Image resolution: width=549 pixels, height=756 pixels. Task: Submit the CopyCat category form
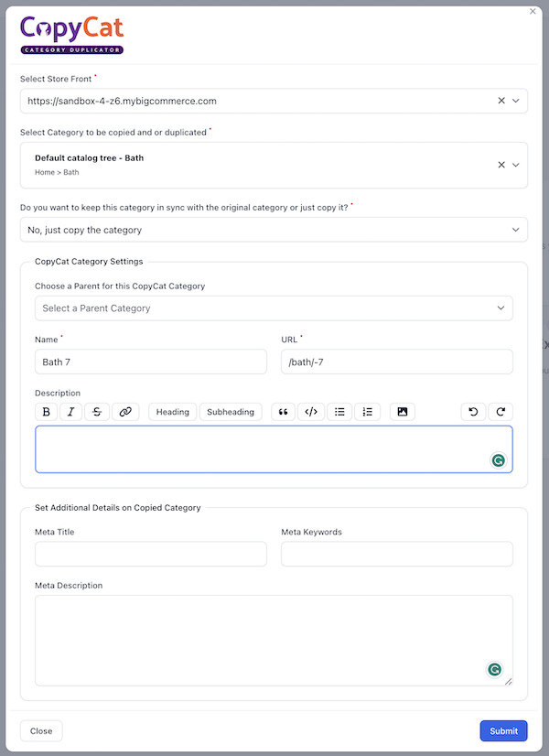(x=503, y=731)
